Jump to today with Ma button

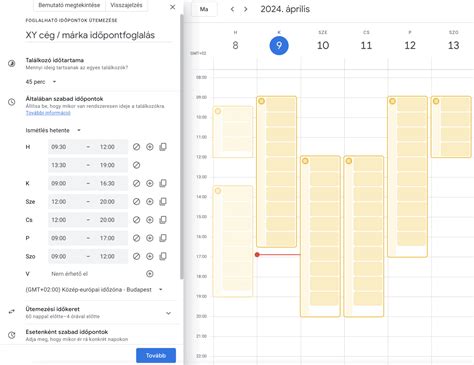[204, 9]
